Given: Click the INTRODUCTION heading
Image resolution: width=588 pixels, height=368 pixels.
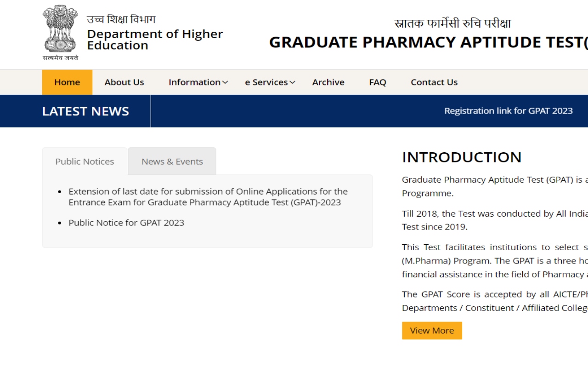Looking at the screenshot, I should pos(462,157).
